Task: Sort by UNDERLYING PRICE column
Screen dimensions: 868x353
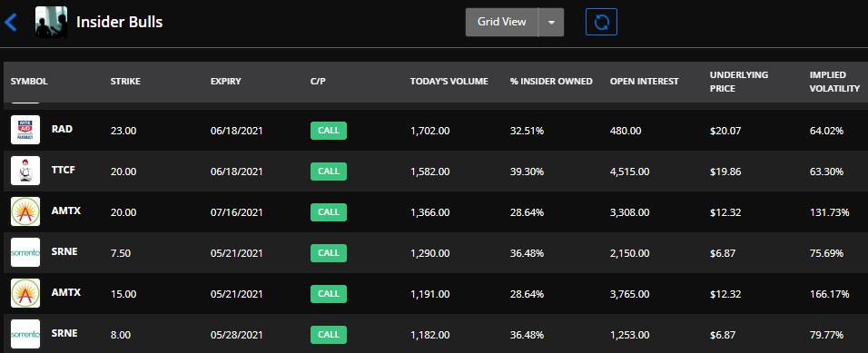Action: click(739, 82)
